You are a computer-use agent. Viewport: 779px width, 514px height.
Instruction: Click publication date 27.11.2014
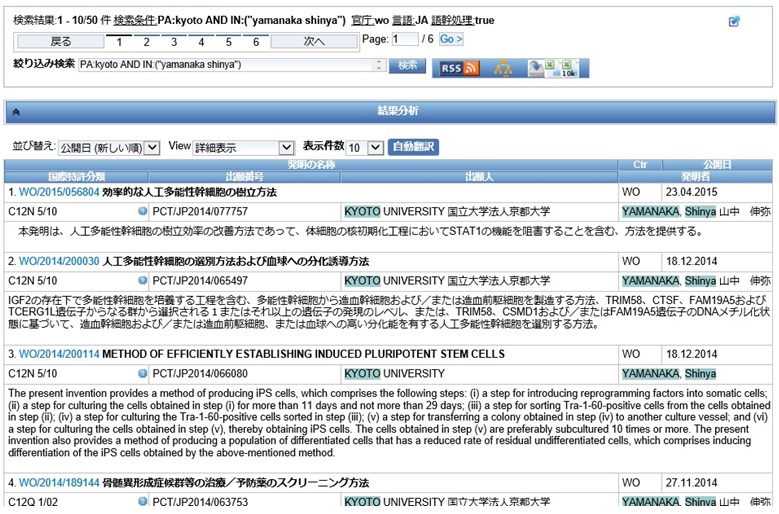(x=692, y=483)
